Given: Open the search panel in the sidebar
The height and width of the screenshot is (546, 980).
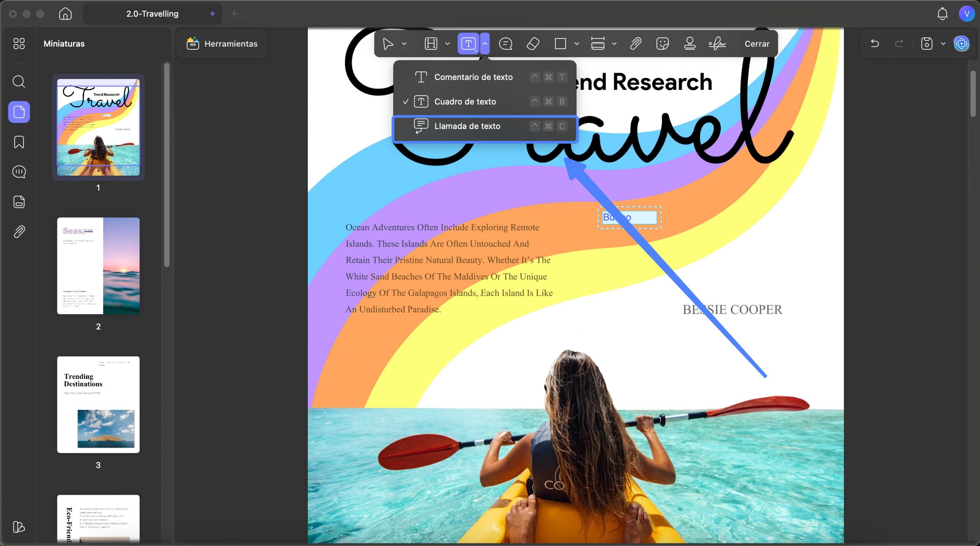Looking at the screenshot, I should (19, 81).
